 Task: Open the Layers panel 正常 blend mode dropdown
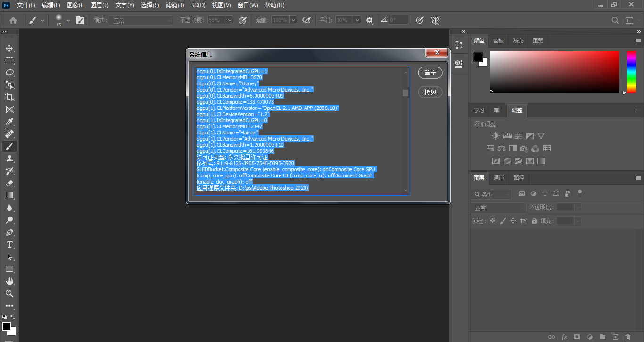click(498, 208)
